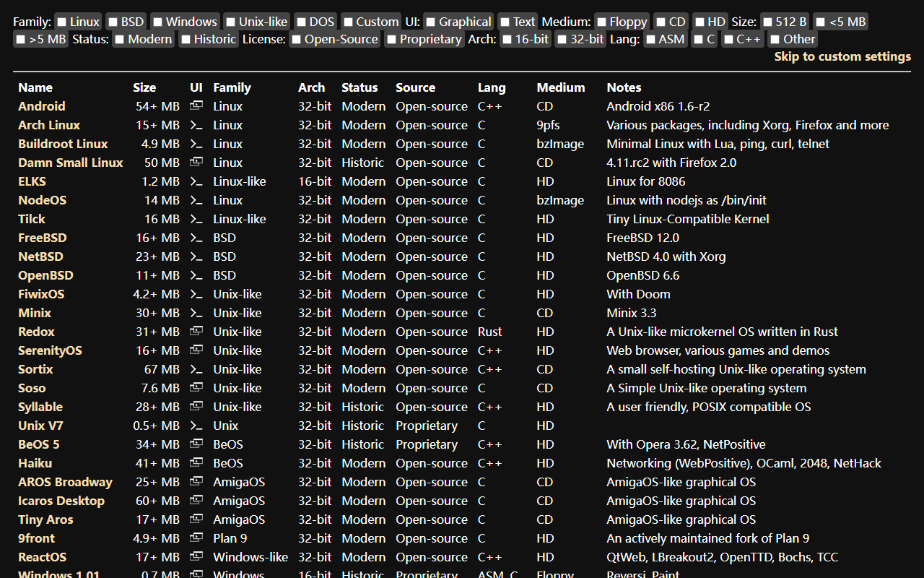Screen dimensions: 924x578
Task: Click text-mode UI icon in Arch Linux row
Action: click(x=196, y=125)
